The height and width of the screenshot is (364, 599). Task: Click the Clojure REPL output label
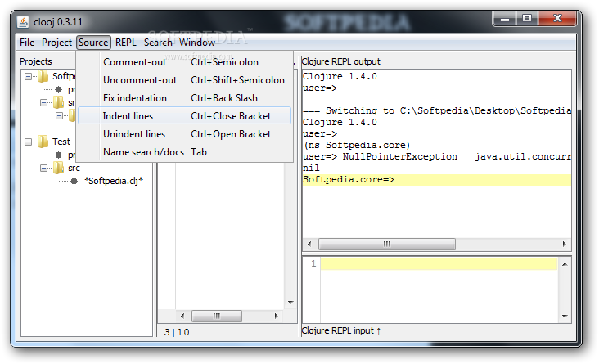coord(340,61)
